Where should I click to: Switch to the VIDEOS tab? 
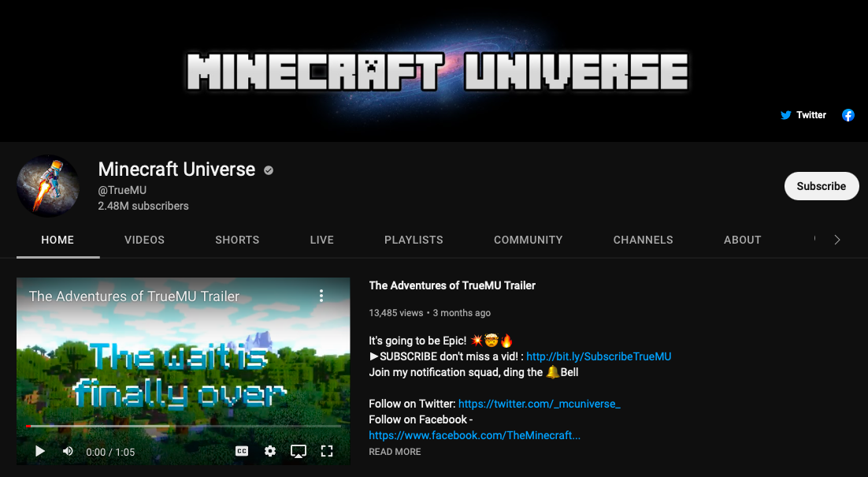click(x=144, y=240)
